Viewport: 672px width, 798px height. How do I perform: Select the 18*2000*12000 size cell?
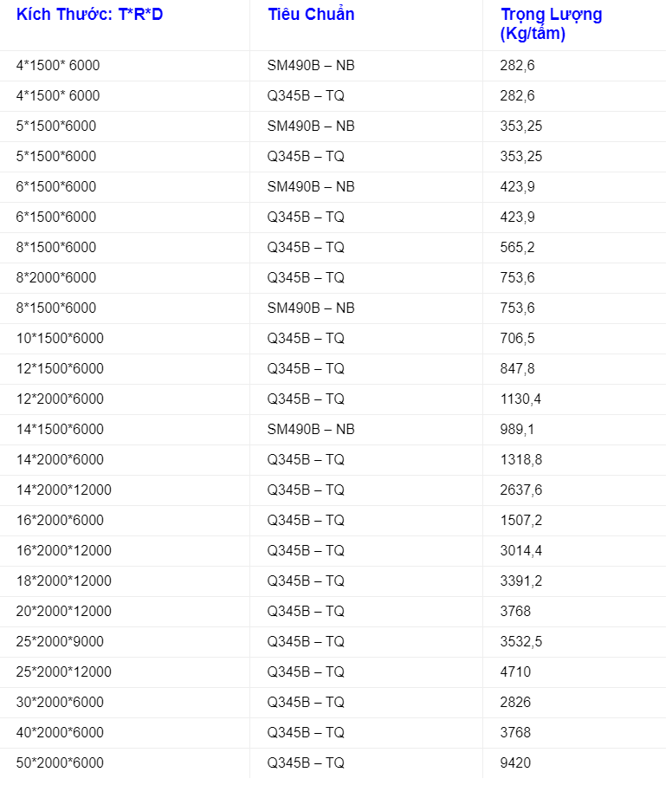click(63, 581)
